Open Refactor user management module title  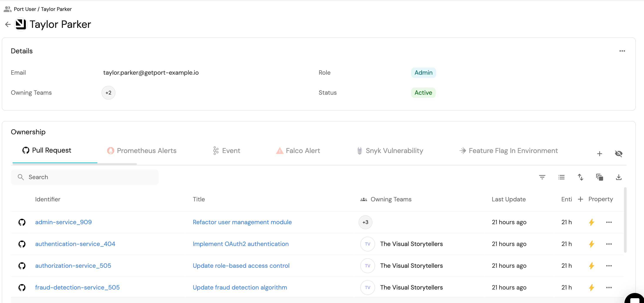pyautogui.click(x=242, y=222)
